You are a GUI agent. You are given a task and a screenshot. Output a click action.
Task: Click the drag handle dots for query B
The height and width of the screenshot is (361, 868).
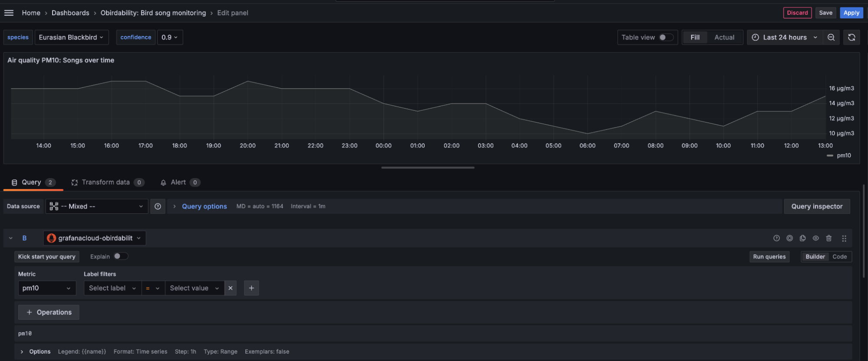(844, 238)
